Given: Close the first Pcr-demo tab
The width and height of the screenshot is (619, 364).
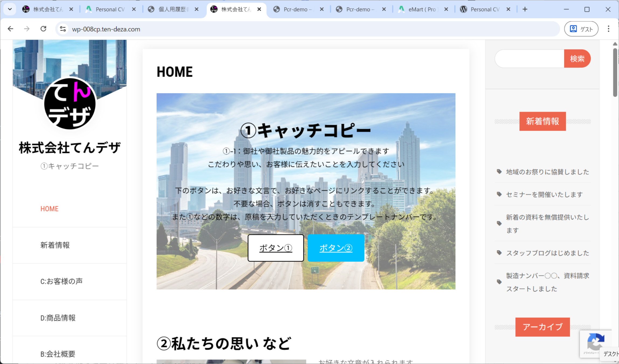Looking at the screenshot, I should click(x=322, y=9).
